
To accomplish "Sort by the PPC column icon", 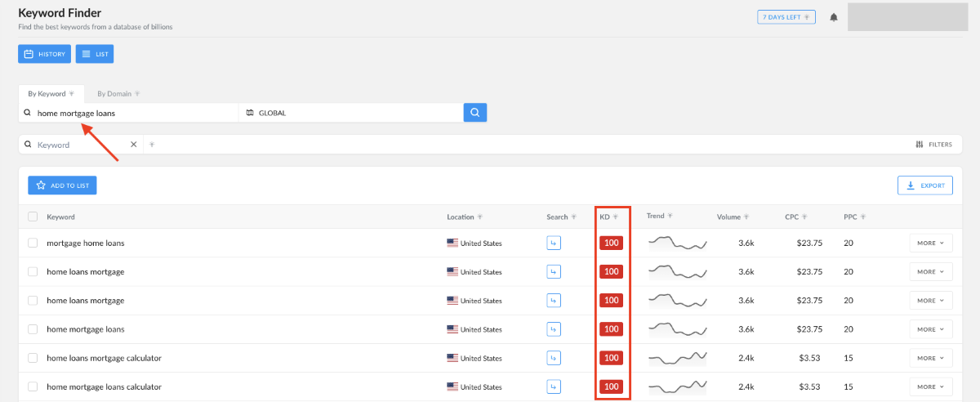I will click(863, 217).
